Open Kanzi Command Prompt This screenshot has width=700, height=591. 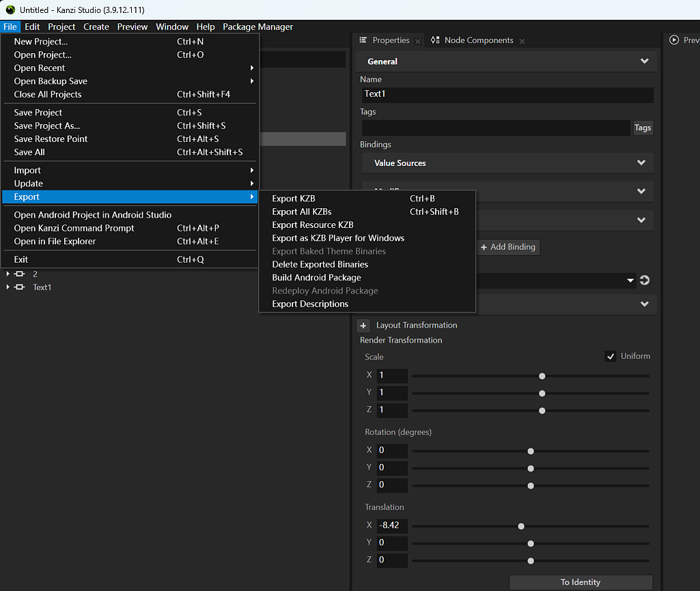pos(130,228)
